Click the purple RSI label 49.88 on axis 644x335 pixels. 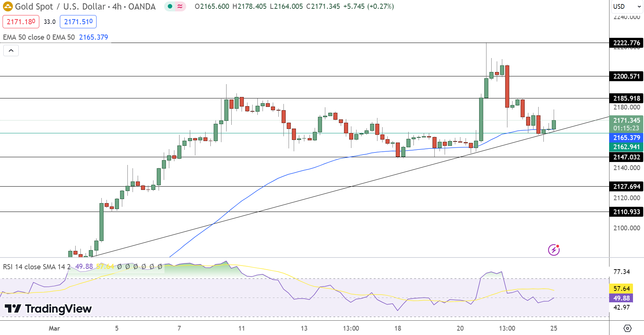pyautogui.click(x=621, y=298)
